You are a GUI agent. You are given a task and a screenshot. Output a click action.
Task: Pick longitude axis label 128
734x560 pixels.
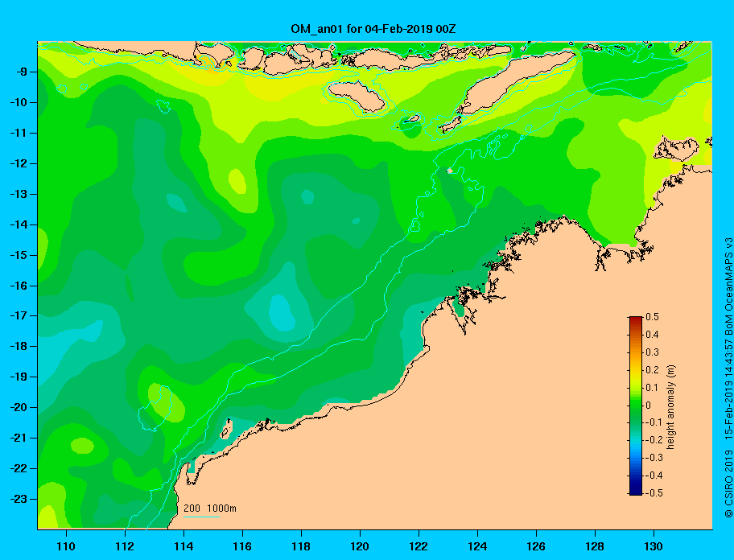(x=595, y=546)
